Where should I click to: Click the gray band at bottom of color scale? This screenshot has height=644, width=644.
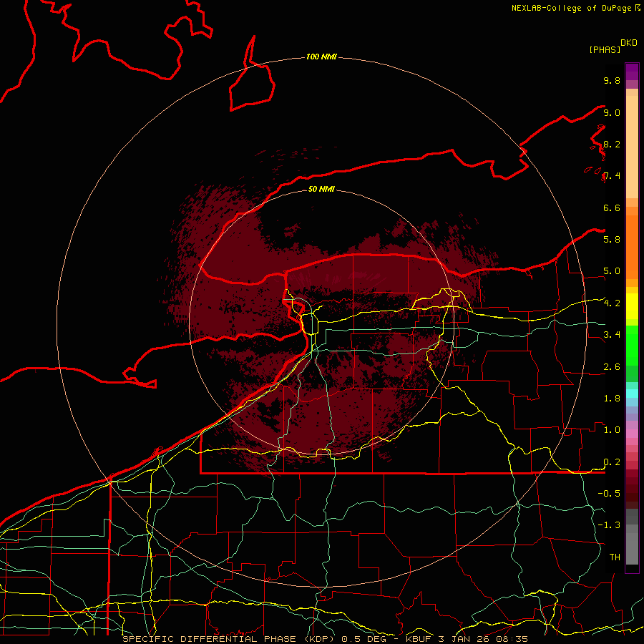(x=632, y=548)
